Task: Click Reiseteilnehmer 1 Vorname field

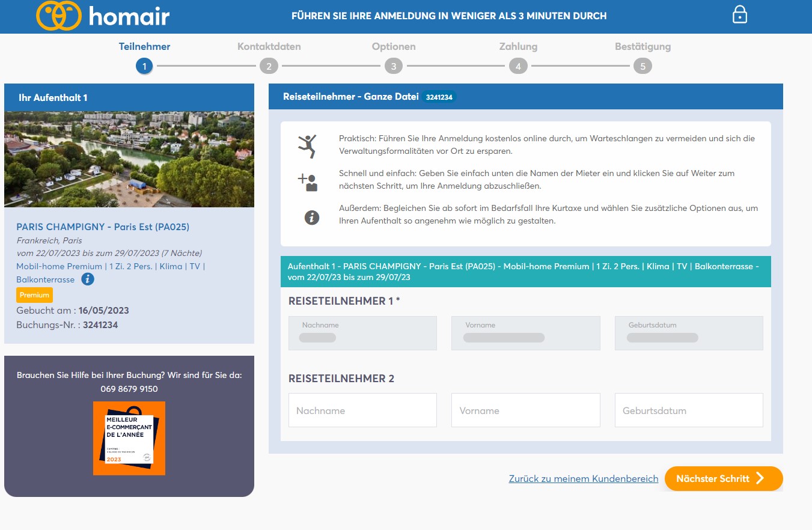Action: (526, 333)
